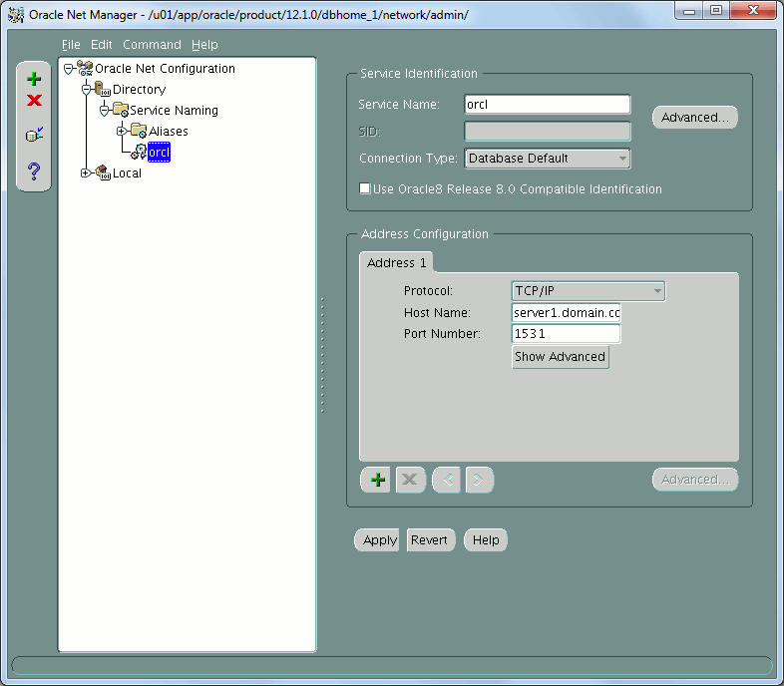Open the File menu

coord(71,45)
